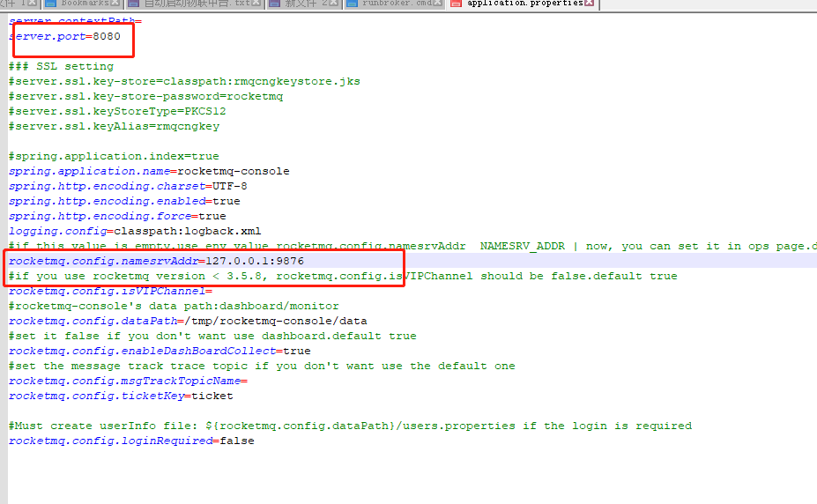Click the 'set it false if you don't want' comment
The width and height of the screenshot is (817, 504).
212,337
